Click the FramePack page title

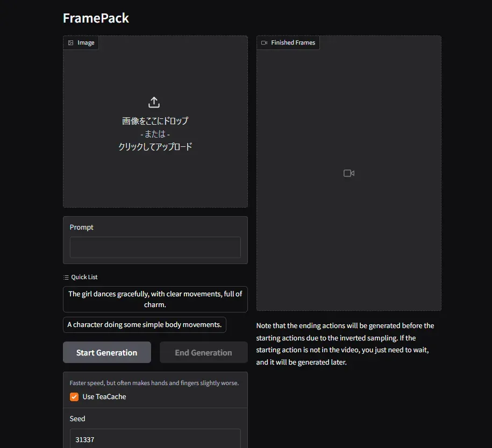(x=96, y=18)
